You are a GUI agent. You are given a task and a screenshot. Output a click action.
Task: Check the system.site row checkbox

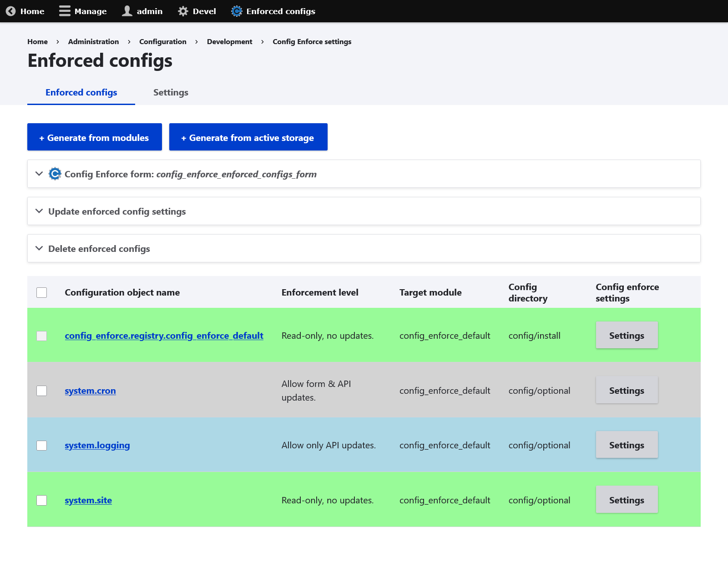point(41,500)
